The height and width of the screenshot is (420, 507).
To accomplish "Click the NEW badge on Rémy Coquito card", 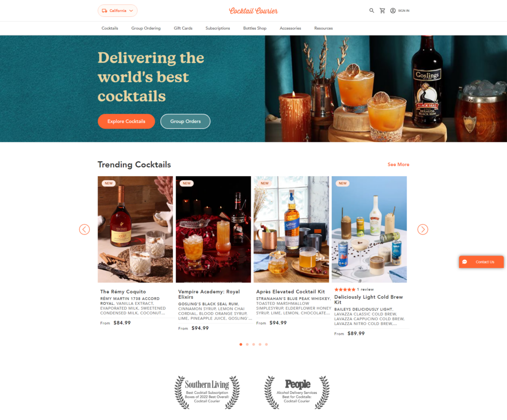I will pos(108,183).
